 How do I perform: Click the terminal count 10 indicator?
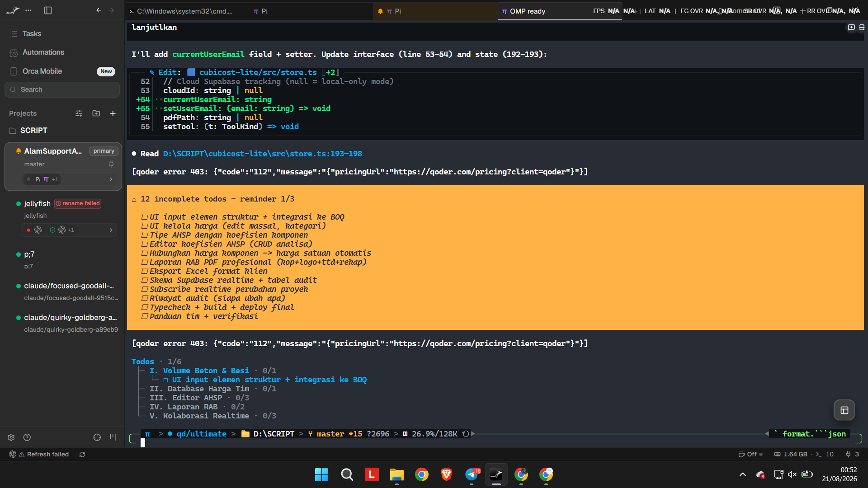coord(825,455)
